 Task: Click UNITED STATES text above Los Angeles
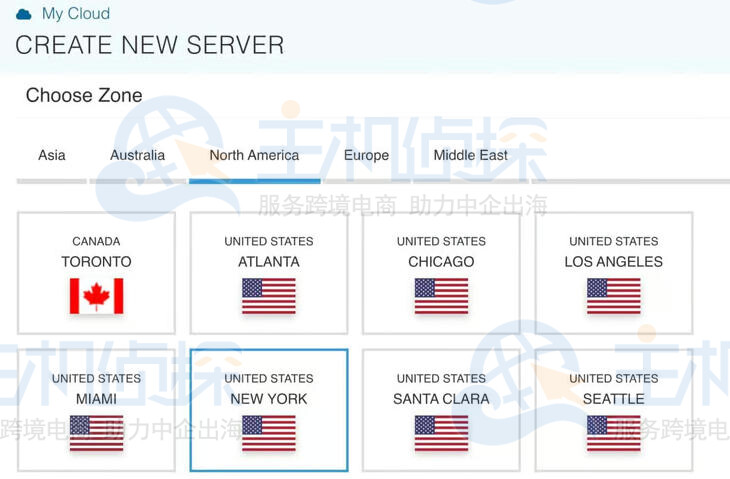coord(614,241)
